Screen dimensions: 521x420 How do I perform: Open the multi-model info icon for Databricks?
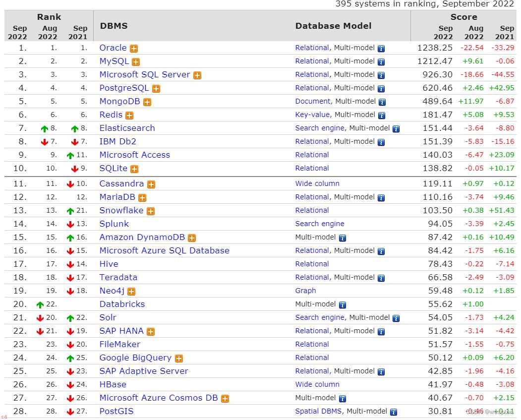coord(343,304)
